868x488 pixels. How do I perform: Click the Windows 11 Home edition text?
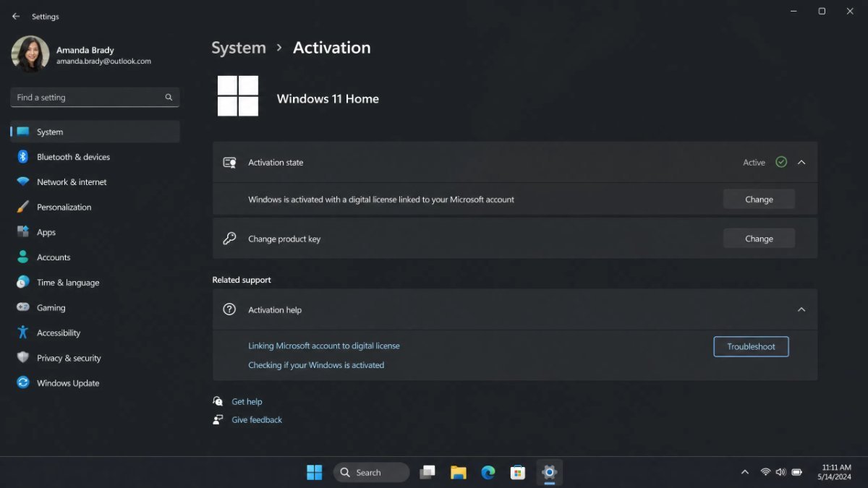pyautogui.click(x=328, y=99)
